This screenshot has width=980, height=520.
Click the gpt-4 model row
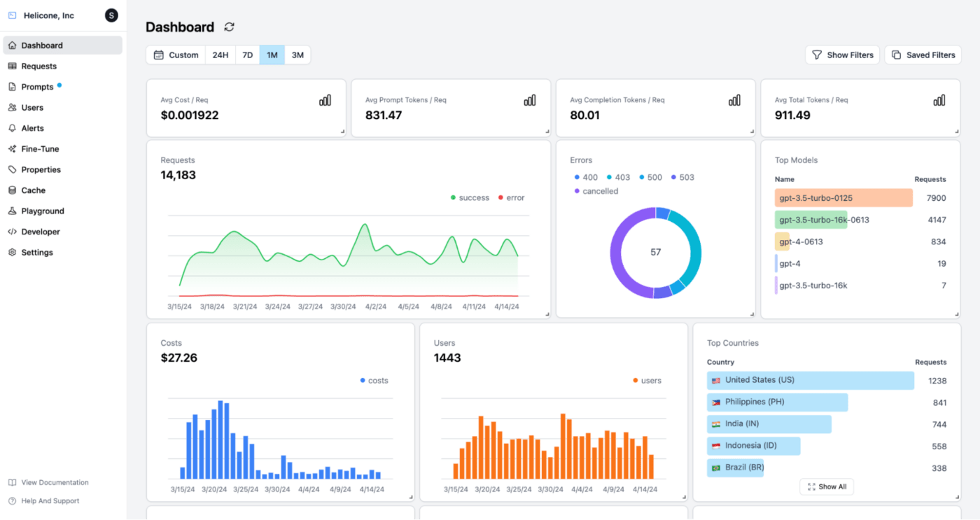[860, 264]
